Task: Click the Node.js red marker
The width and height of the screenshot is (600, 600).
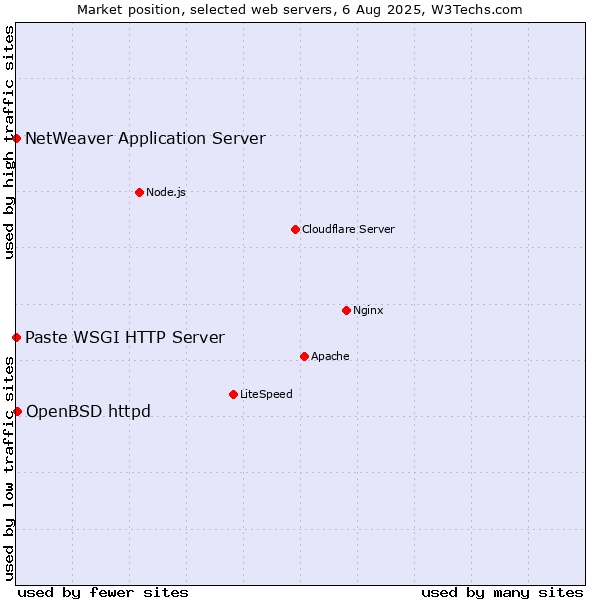Action: pyautogui.click(x=140, y=192)
